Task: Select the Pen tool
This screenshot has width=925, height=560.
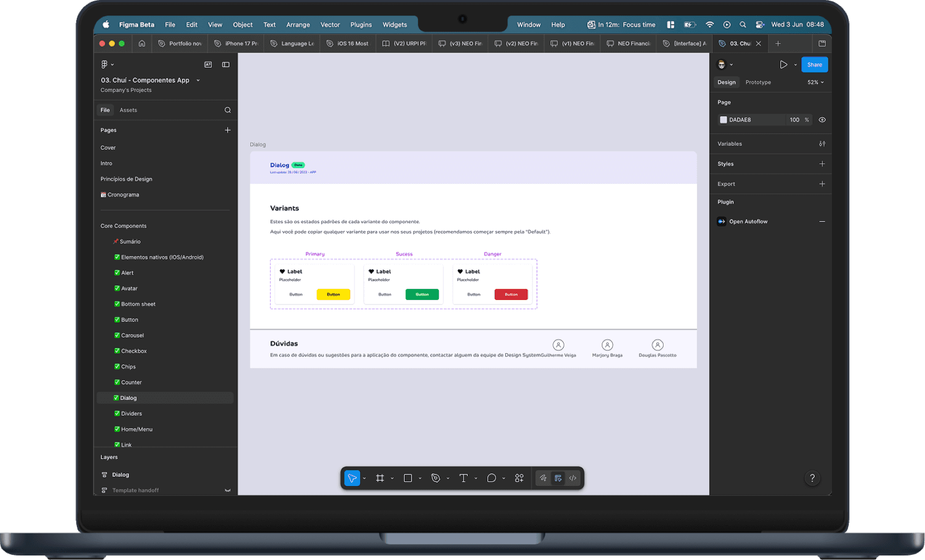Action: (x=436, y=478)
